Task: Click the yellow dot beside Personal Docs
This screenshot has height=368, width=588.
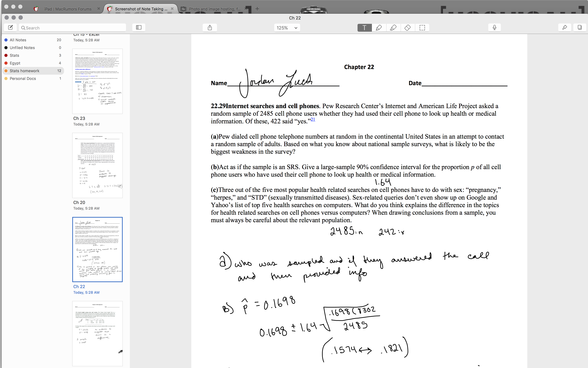Action: point(6,79)
